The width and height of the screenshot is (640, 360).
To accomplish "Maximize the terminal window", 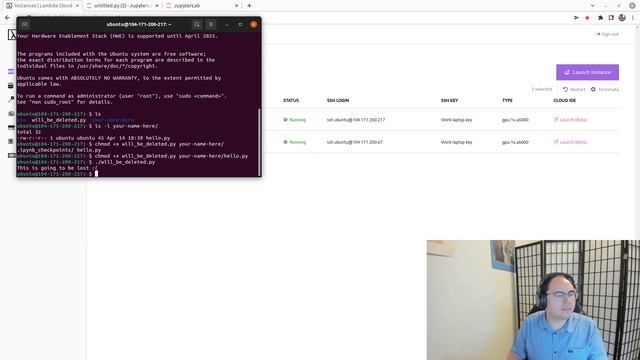I will point(240,24).
